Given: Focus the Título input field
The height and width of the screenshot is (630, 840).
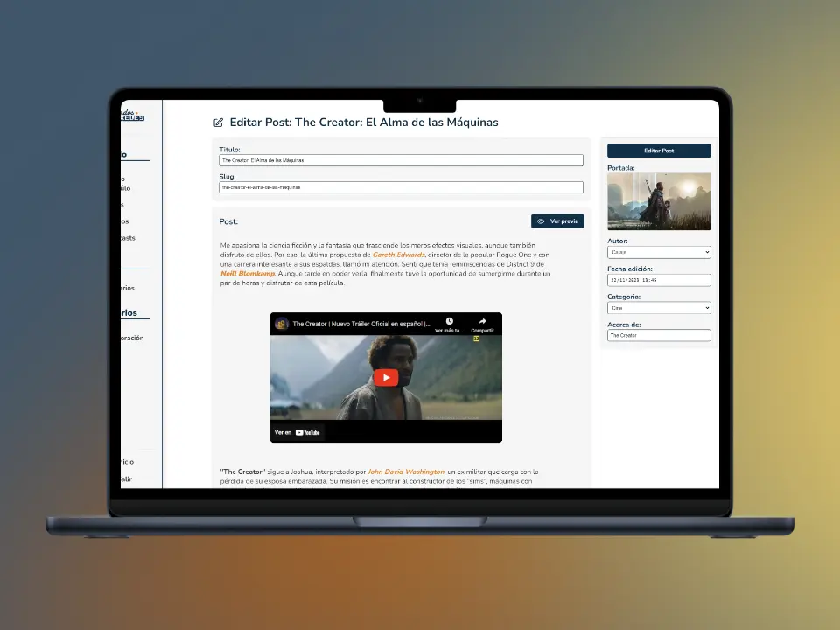Looking at the screenshot, I should 401,160.
